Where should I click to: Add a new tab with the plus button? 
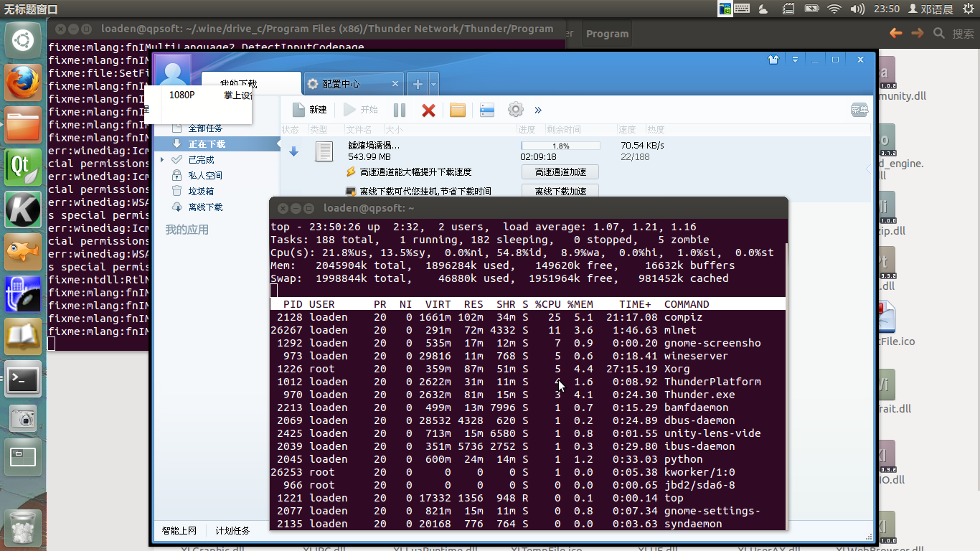[418, 84]
